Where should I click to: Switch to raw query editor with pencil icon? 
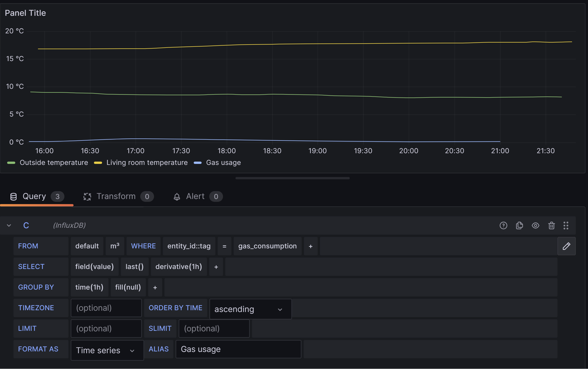(566, 246)
